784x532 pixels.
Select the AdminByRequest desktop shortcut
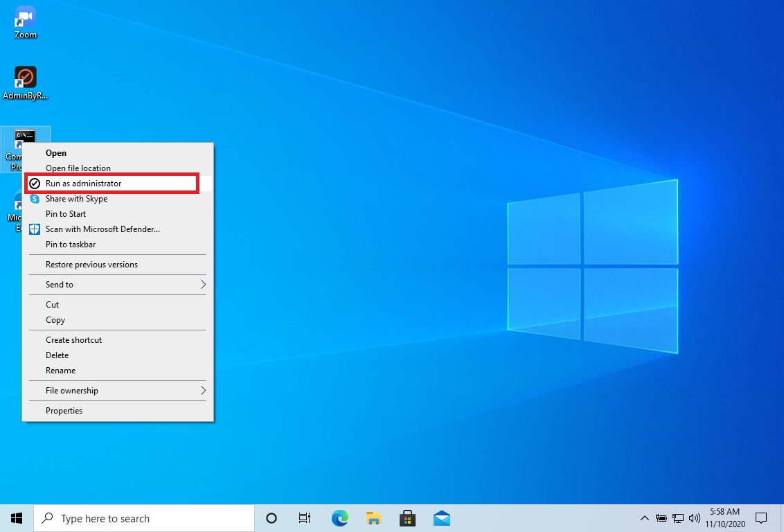click(26, 83)
